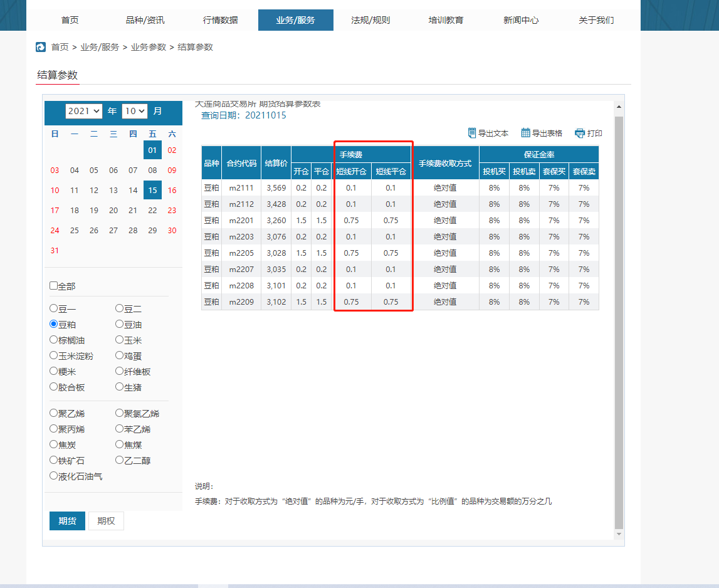Click the 结算价 column header
This screenshot has height=588, width=719.
[276, 163]
